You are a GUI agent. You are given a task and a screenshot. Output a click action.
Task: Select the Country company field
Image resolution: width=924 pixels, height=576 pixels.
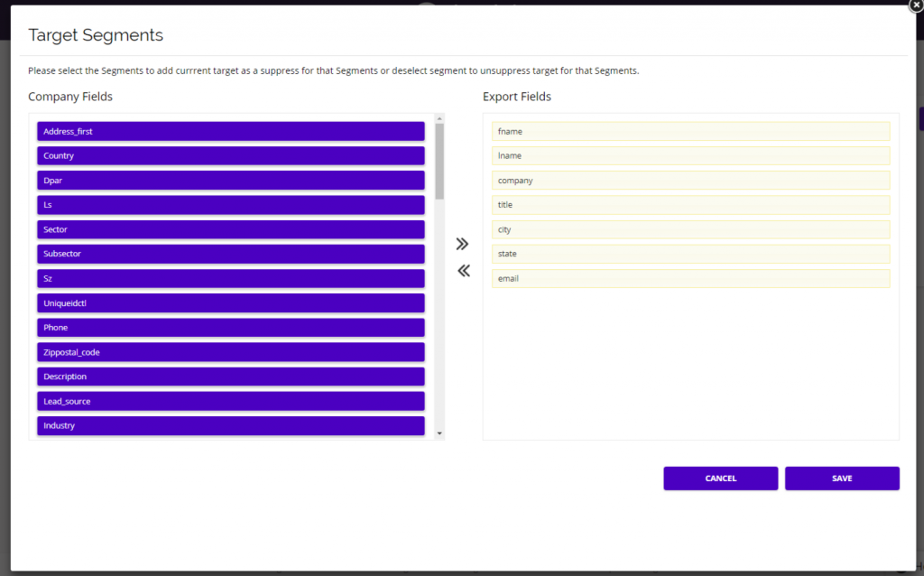click(230, 155)
